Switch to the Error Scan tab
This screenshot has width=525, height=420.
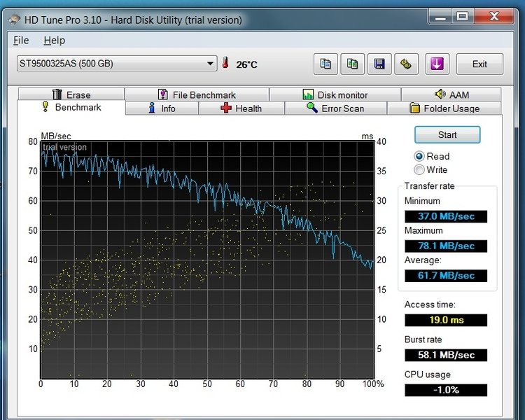(335, 108)
